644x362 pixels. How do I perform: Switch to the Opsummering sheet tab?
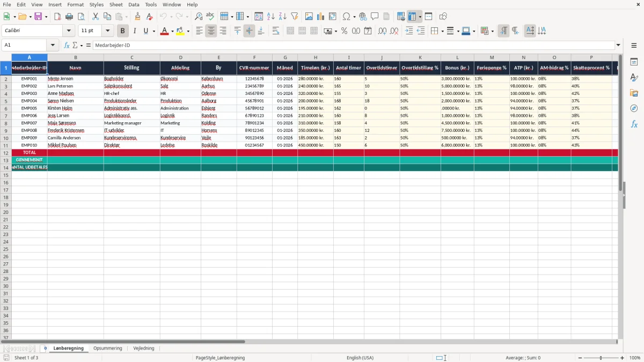click(x=108, y=349)
